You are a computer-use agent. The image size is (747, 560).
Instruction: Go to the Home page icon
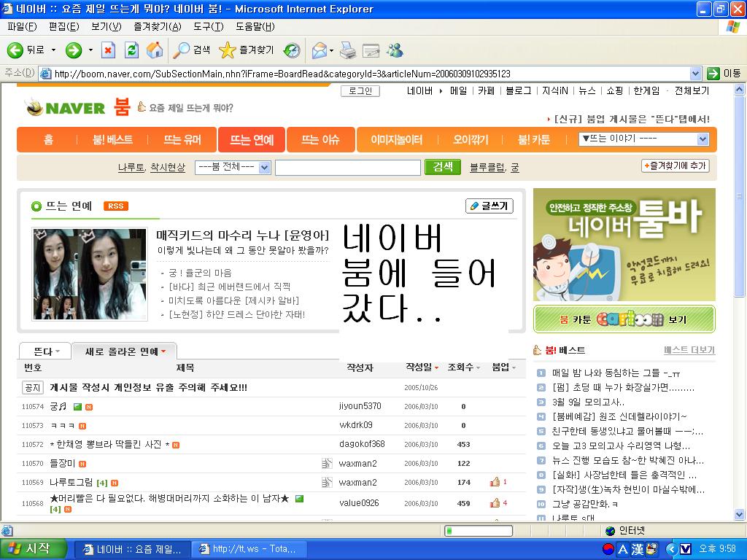coord(155,50)
